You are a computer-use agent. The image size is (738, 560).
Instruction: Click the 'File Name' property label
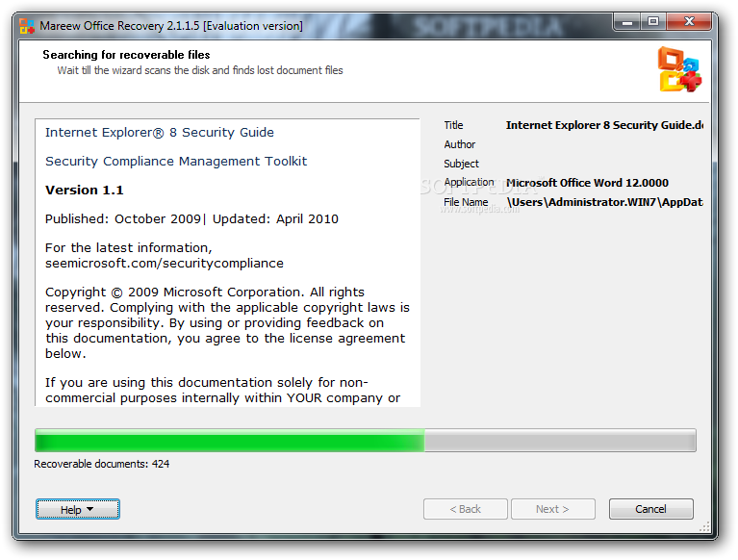466,202
